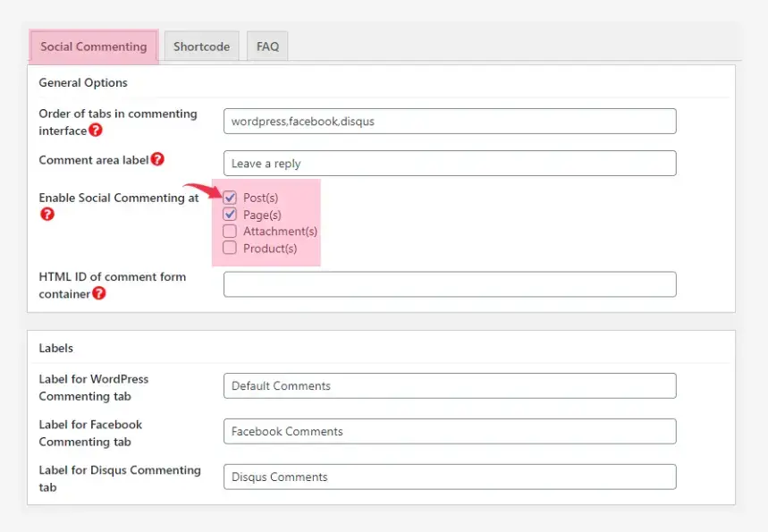Image resolution: width=768 pixels, height=532 pixels.
Task: Click help icon beside Comment area label
Action: tap(157, 159)
